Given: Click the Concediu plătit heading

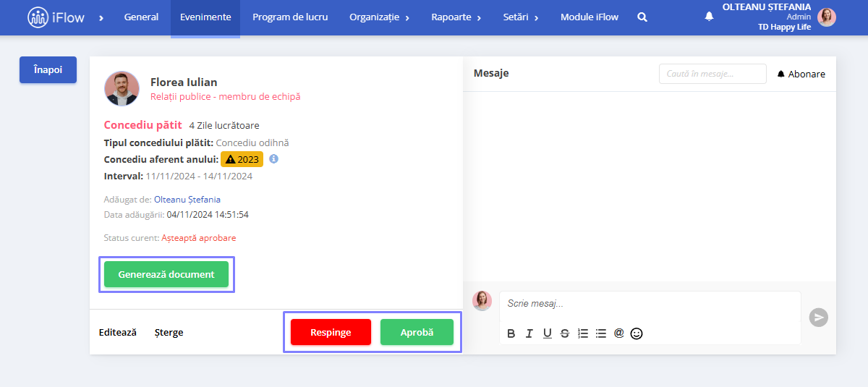Looking at the screenshot, I should pyautogui.click(x=143, y=125).
